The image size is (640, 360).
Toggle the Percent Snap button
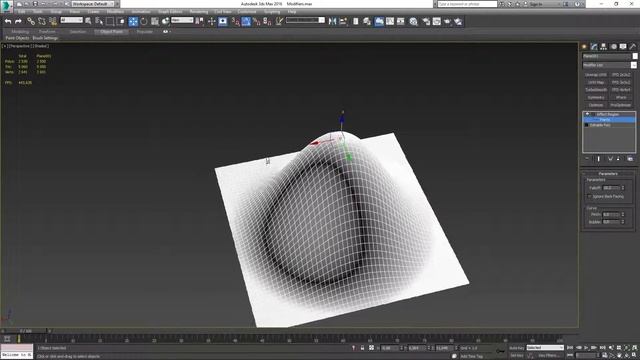(257, 21)
